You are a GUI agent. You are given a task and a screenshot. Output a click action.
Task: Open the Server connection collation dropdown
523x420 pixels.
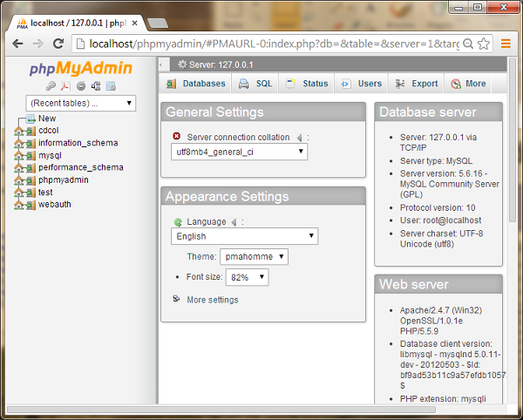(239, 152)
